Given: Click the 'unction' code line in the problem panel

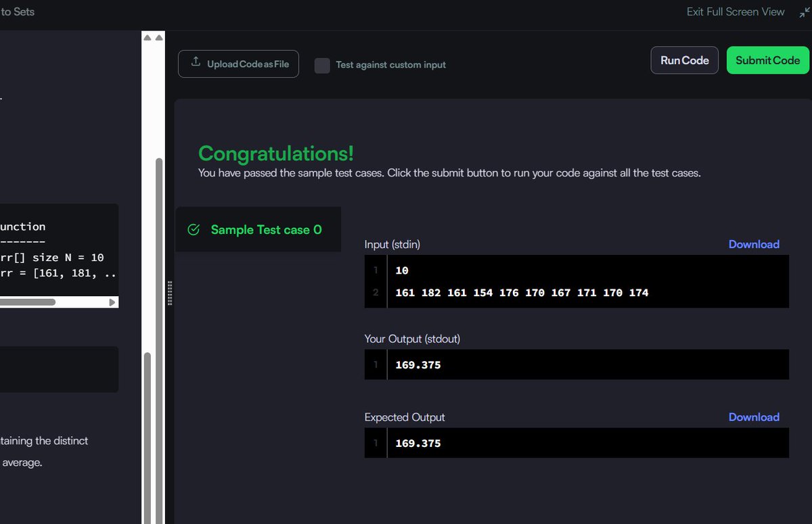Looking at the screenshot, I should click(23, 227).
